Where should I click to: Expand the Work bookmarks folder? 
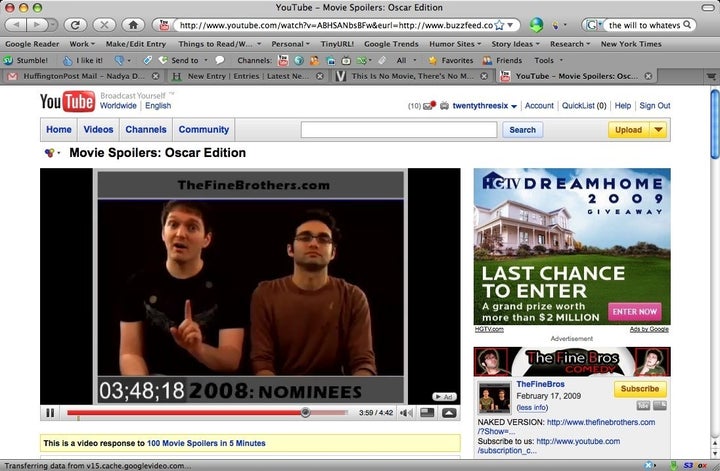82,44
